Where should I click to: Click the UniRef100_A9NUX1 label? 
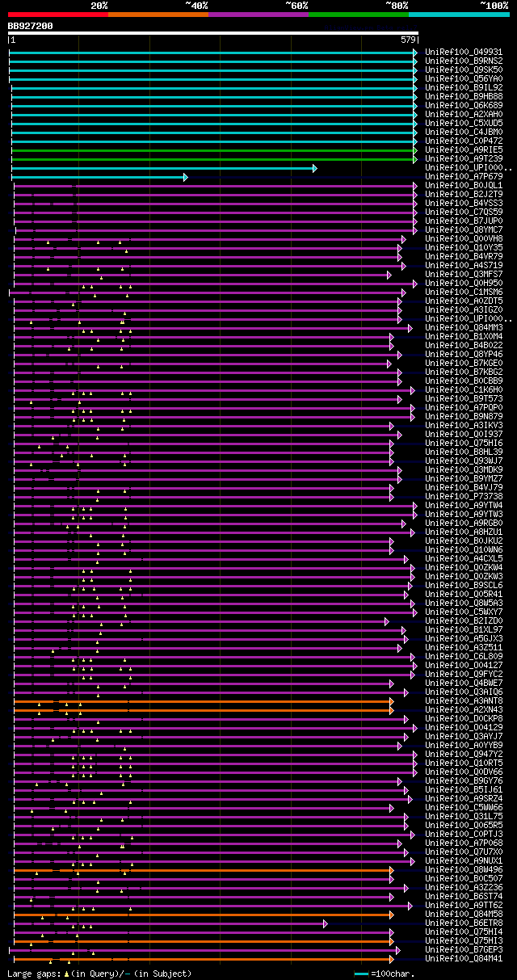pyautogui.click(x=464, y=860)
